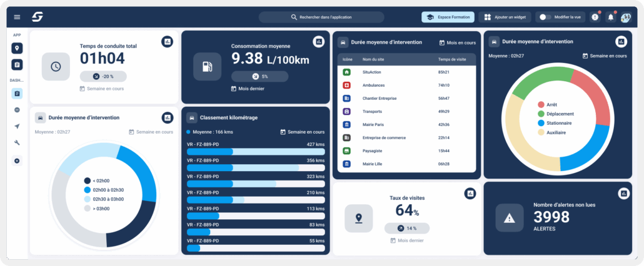Viewport: 644px width, 266px height.
Task: Open the wrench maintenance icon in the sidebar
Action: click(x=17, y=143)
